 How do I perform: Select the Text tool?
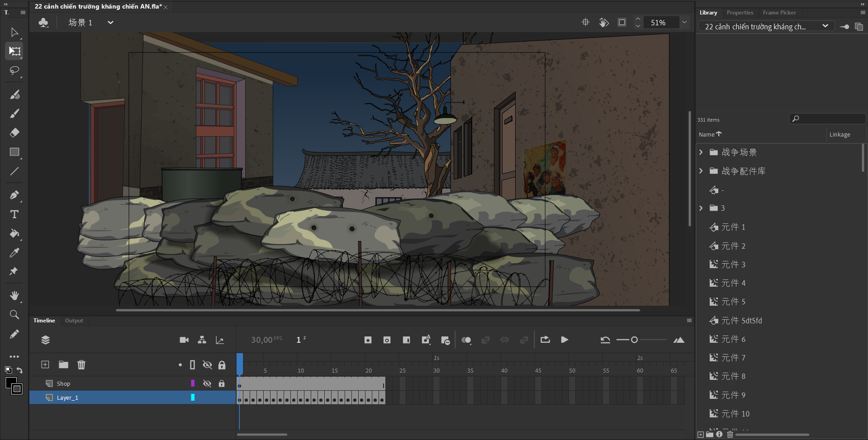click(14, 214)
